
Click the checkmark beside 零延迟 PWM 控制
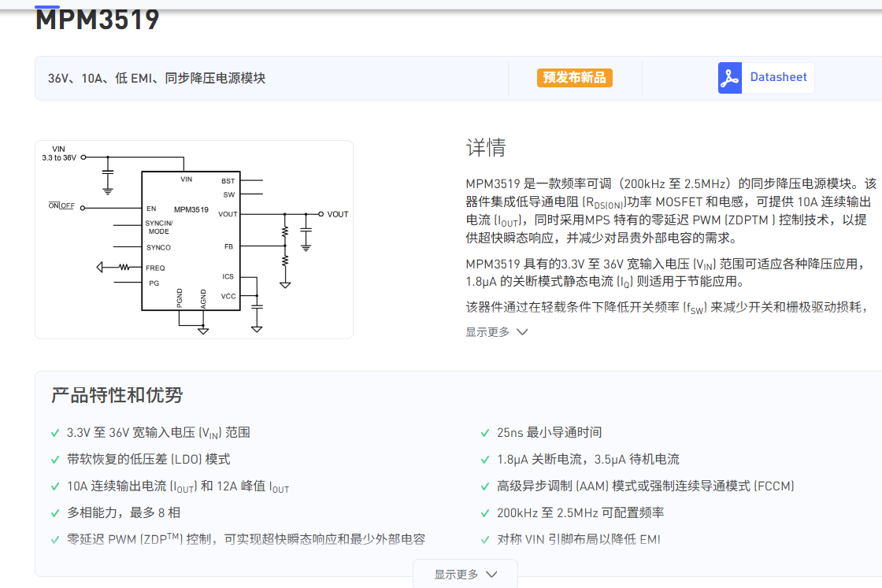click(x=55, y=540)
